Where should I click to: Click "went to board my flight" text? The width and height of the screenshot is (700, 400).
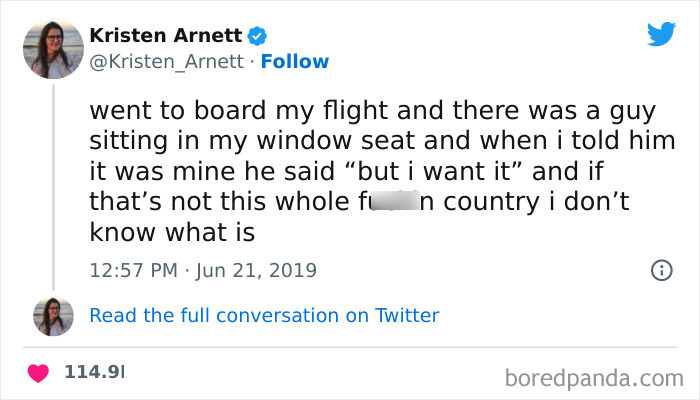tap(194, 108)
